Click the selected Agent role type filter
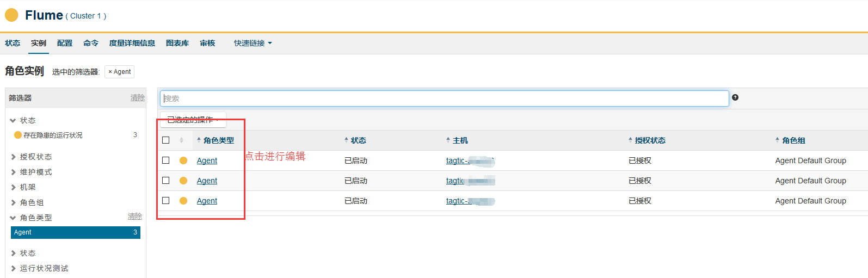The image size is (868, 278). tap(76, 232)
